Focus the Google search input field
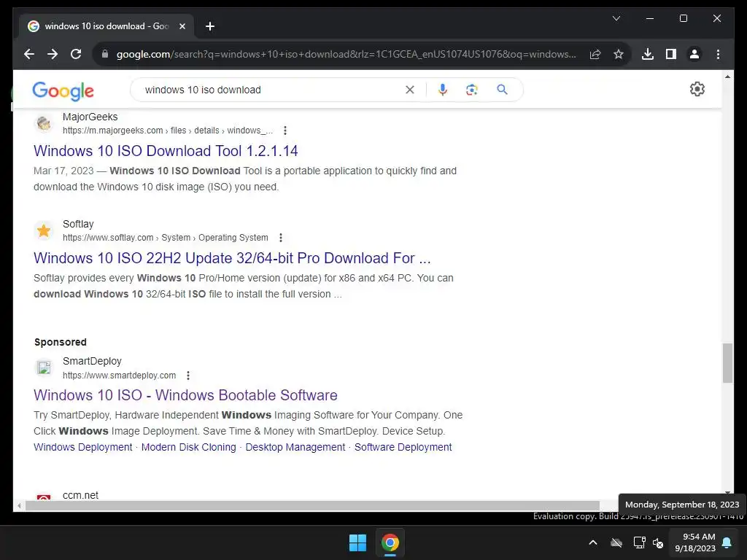 [x=271, y=90]
